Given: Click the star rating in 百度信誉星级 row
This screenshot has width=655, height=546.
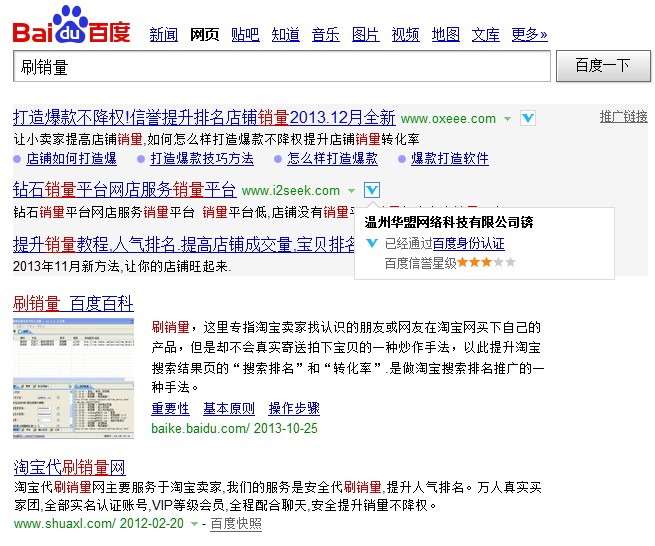Looking at the screenshot, I should point(487,262).
